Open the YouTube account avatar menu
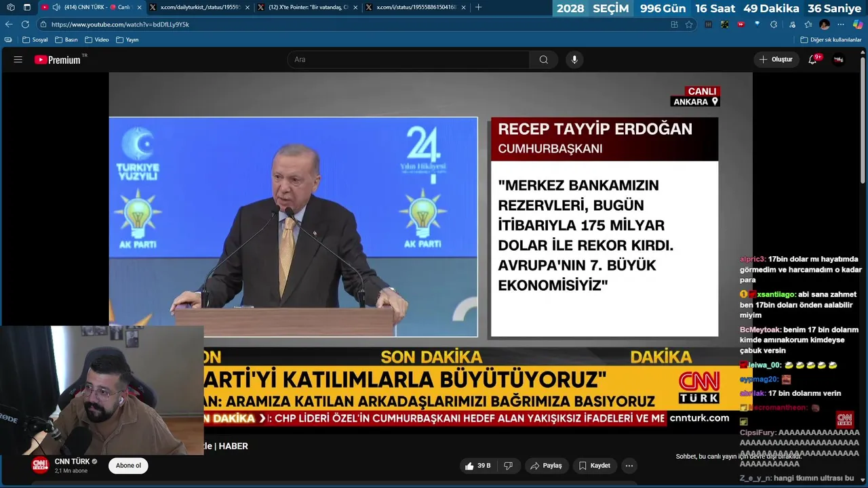868x488 pixels. point(839,60)
